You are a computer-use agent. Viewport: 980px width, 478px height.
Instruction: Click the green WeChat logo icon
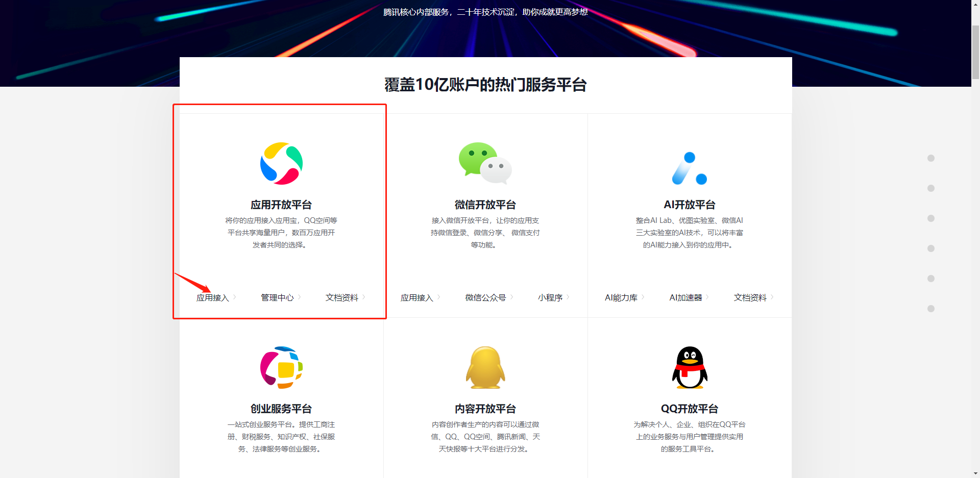pyautogui.click(x=485, y=163)
